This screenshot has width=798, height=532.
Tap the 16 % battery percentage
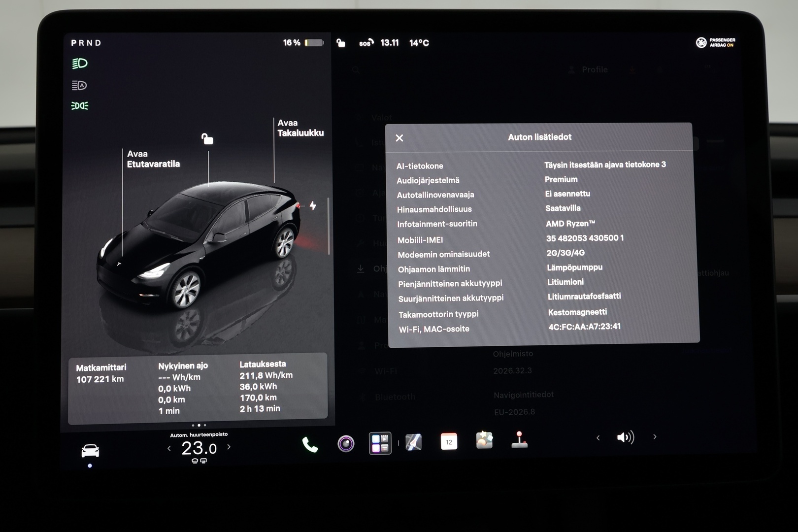click(x=292, y=43)
